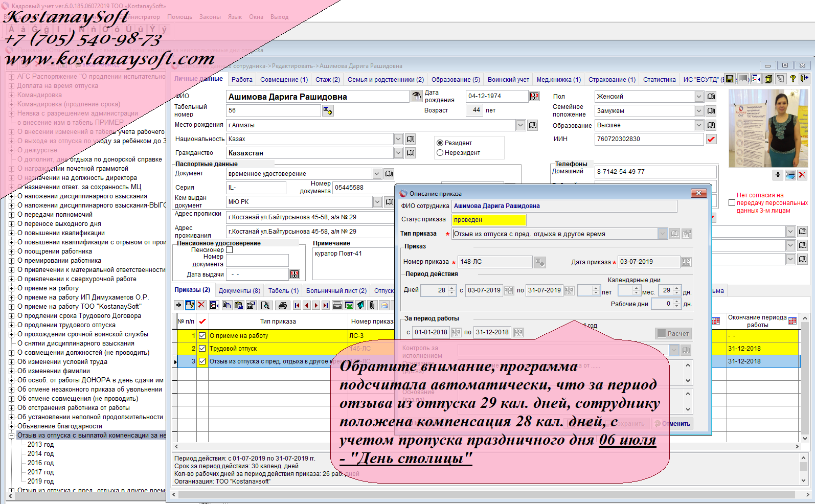Click the employee photo thumbnail
815x504 pixels.
(x=768, y=128)
